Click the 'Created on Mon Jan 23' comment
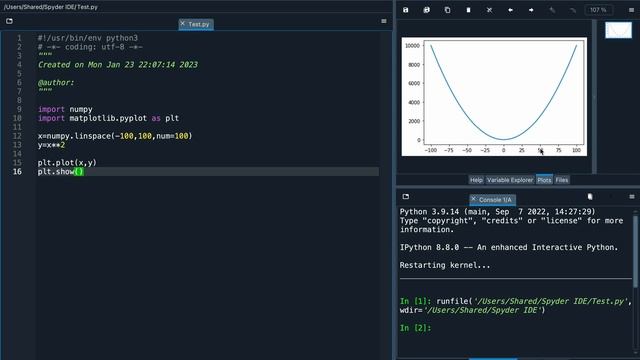 pos(118,64)
